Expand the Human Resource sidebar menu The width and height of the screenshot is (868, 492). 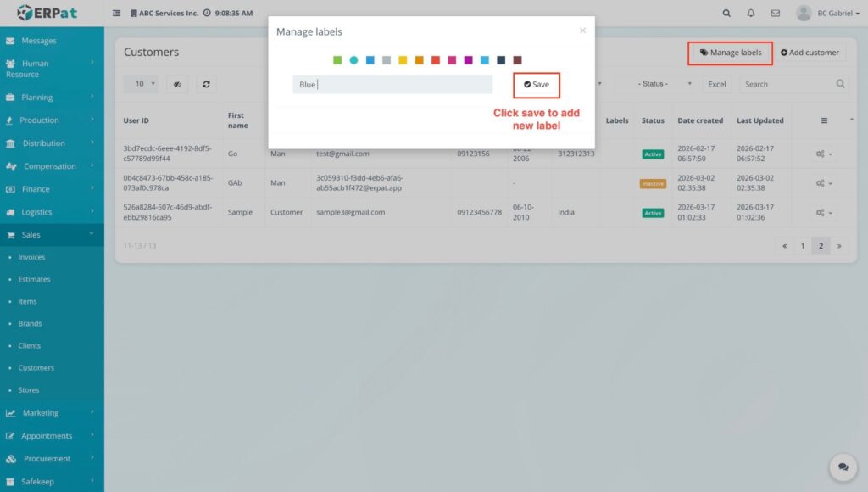(x=52, y=69)
